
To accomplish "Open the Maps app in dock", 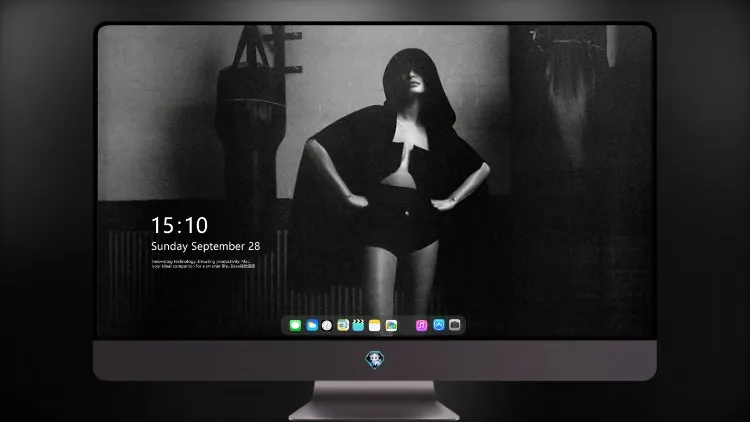I will tap(343, 325).
